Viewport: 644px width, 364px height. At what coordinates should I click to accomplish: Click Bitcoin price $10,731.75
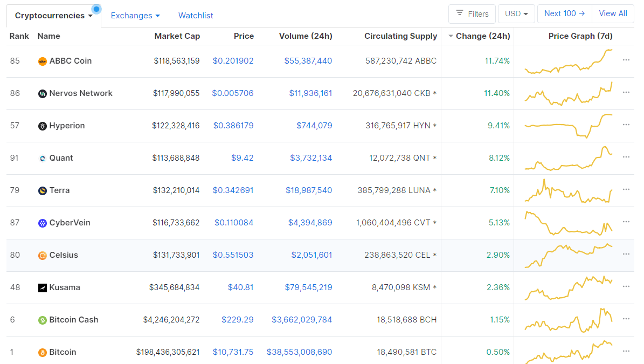coord(233,352)
